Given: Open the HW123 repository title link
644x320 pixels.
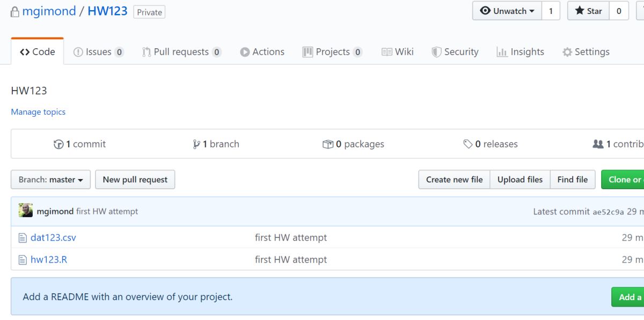Looking at the screenshot, I should tap(107, 11).
